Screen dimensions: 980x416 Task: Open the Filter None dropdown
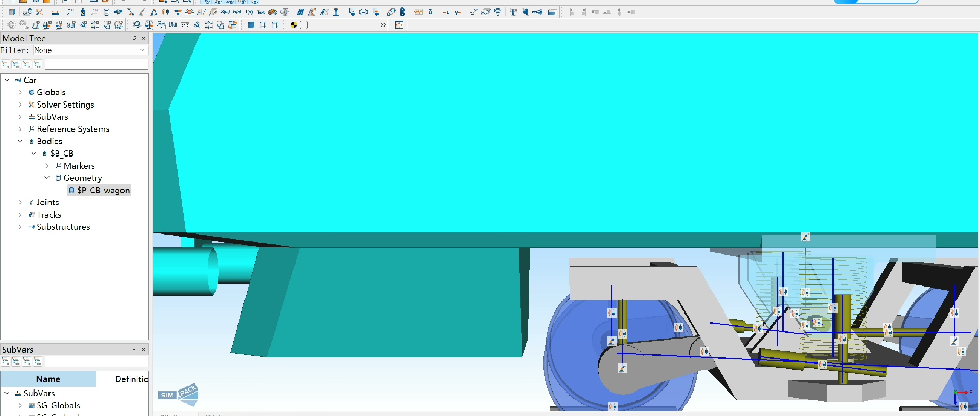90,50
